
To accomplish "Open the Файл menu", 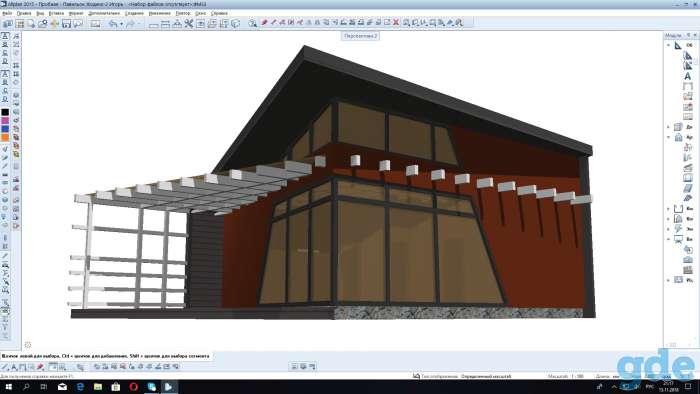I will click(7, 13).
